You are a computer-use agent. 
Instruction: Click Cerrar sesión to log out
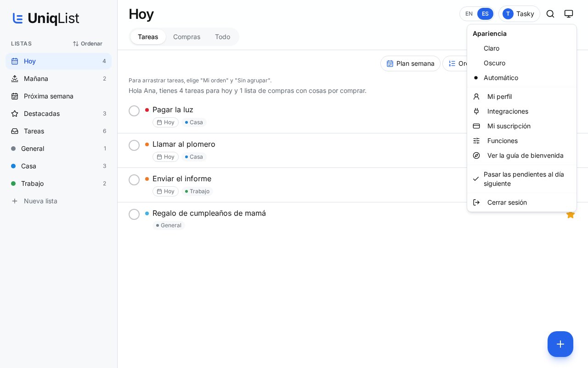[522, 202]
